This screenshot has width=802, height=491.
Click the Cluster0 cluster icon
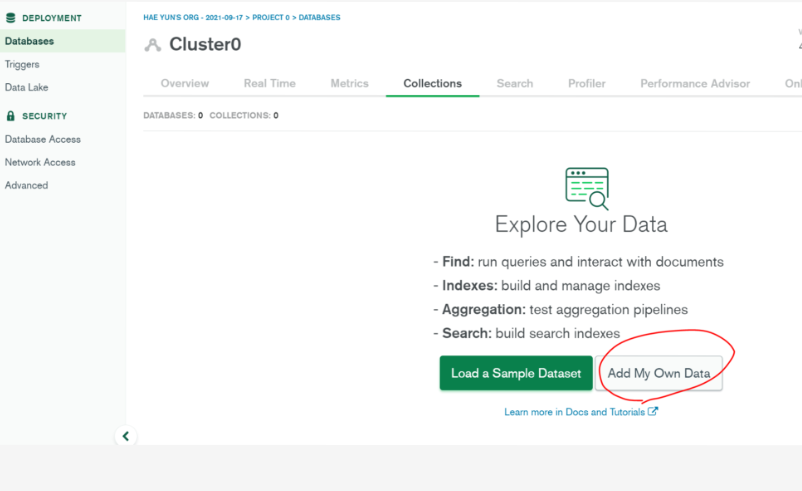(152, 45)
